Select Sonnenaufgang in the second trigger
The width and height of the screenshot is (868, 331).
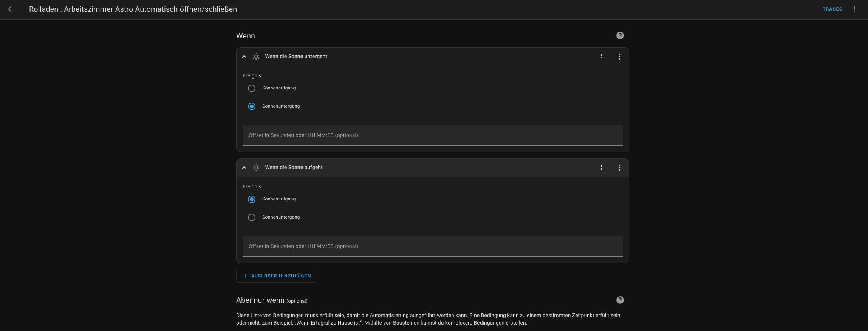(252, 199)
